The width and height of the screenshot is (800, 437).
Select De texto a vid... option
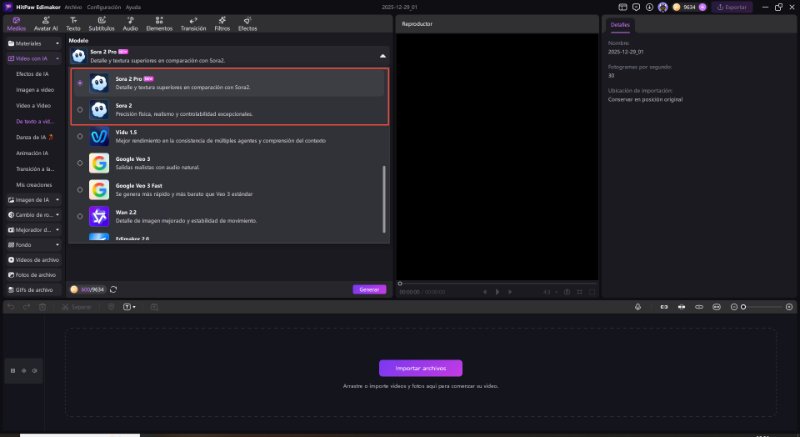pos(35,121)
